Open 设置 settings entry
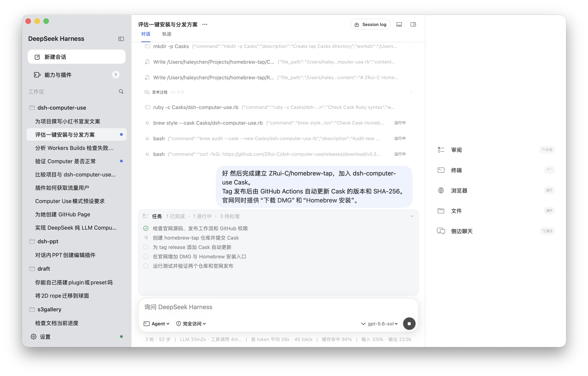 click(x=76, y=337)
